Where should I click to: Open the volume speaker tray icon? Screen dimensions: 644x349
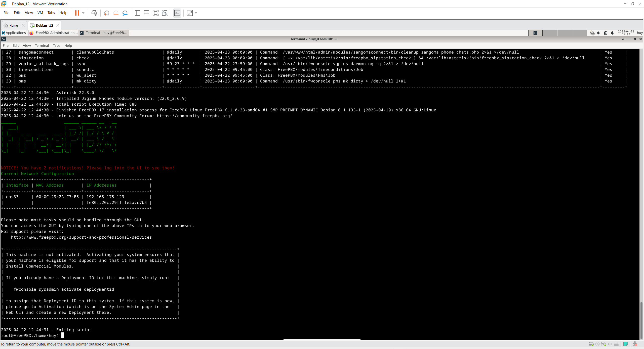click(599, 33)
